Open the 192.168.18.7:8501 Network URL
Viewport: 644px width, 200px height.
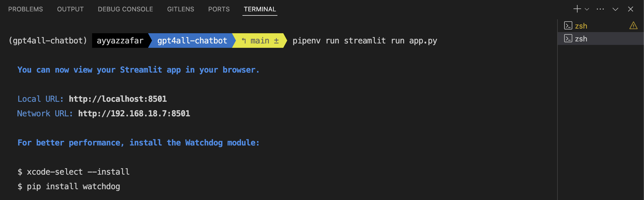click(134, 114)
